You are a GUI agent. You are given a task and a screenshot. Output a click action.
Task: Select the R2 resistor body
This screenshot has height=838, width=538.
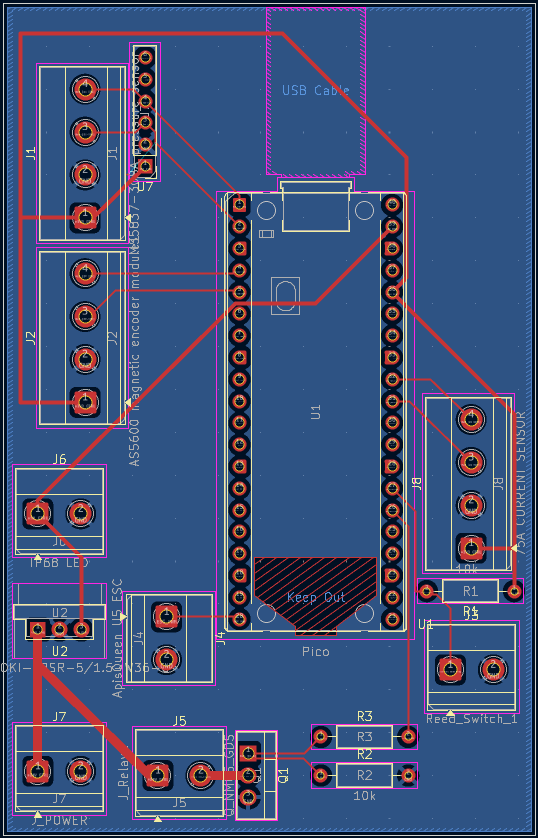(364, 775)
